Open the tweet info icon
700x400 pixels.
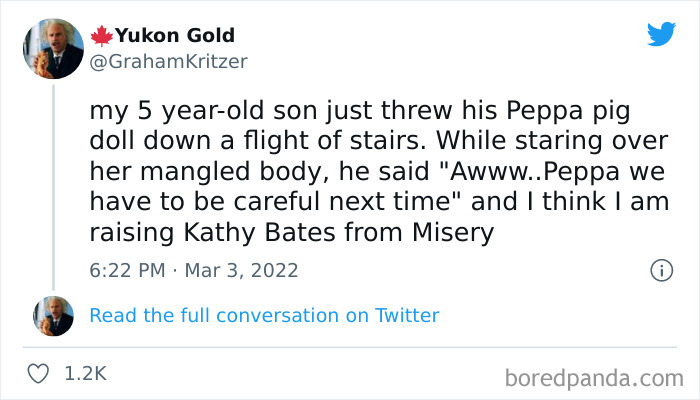[x=660, y=270]
